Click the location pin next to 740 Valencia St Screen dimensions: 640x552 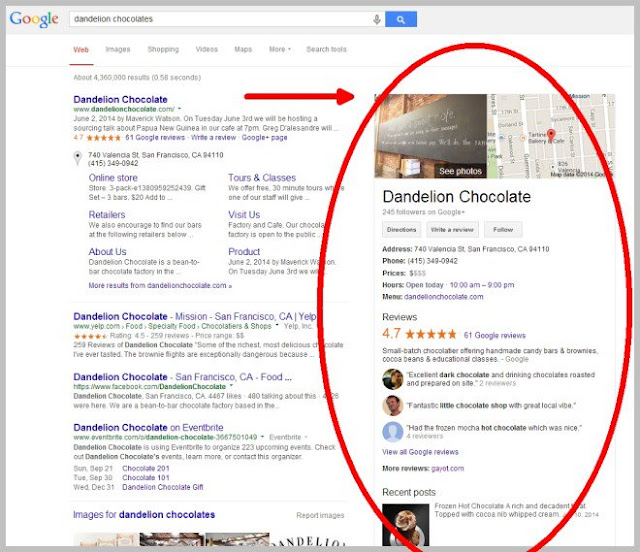pyautogui.click(x=77, y=158)
